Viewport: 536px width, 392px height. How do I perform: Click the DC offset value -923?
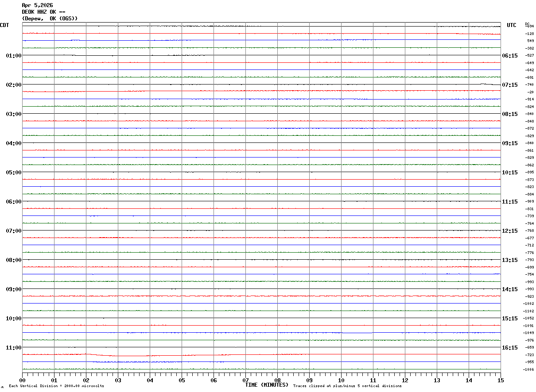(x=529, y=296)
